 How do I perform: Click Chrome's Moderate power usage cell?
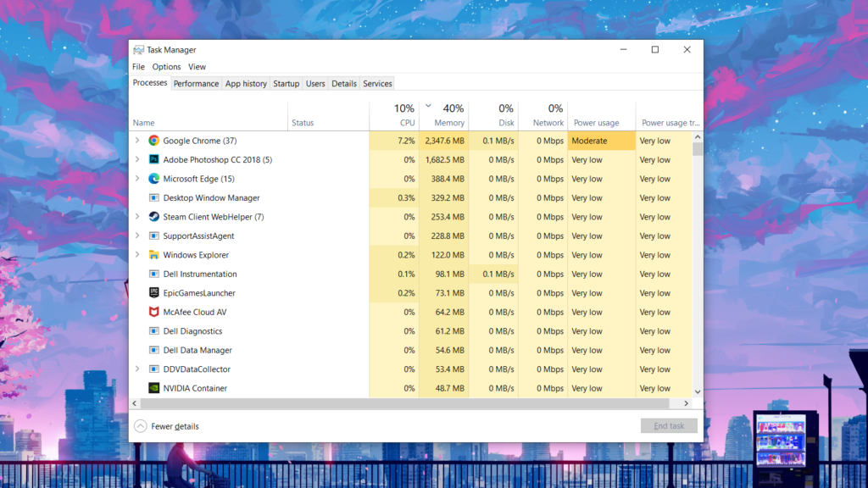point(602,141)
